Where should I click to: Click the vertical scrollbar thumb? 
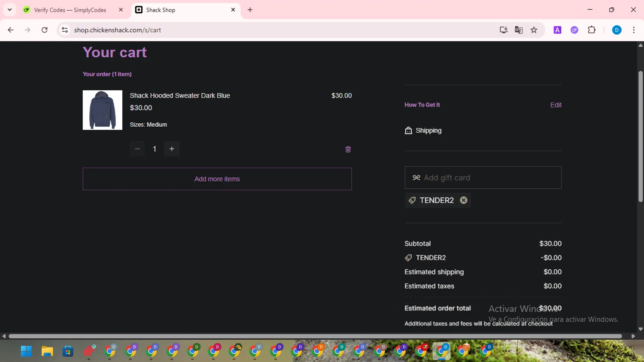(x=641, y=137)
